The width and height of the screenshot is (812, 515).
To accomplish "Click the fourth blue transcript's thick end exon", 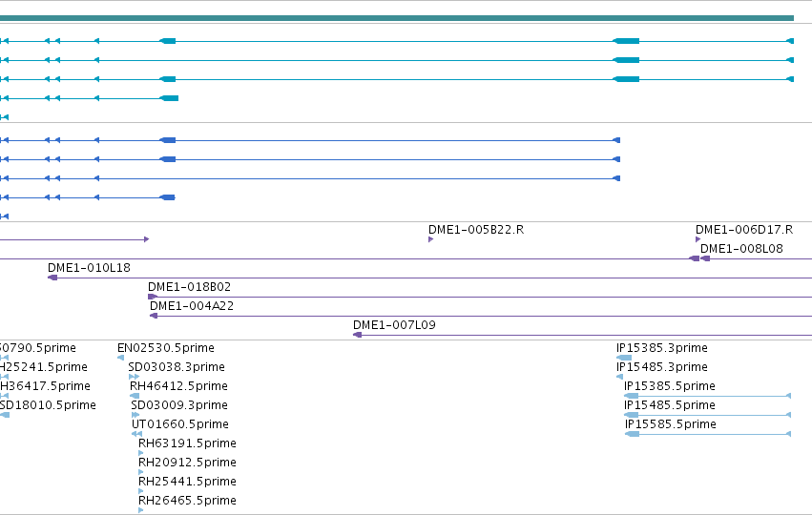I will 168,197.
